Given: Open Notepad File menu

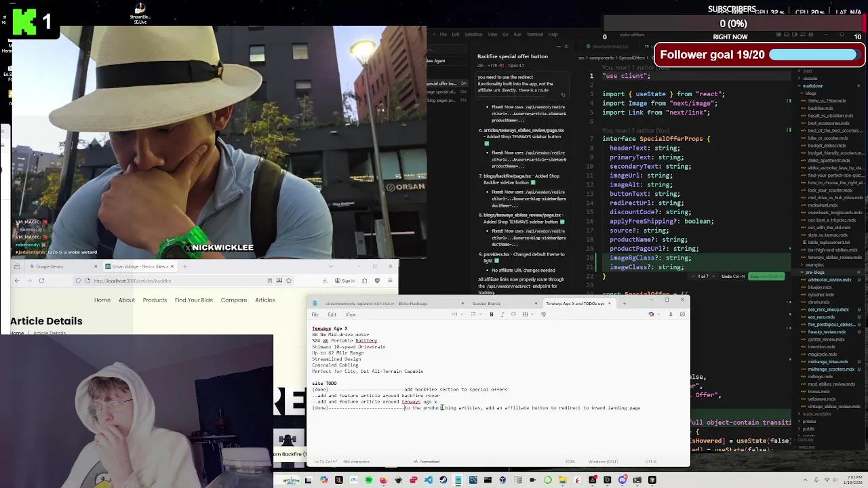Looking at the screenshot, I should point(315,314).
